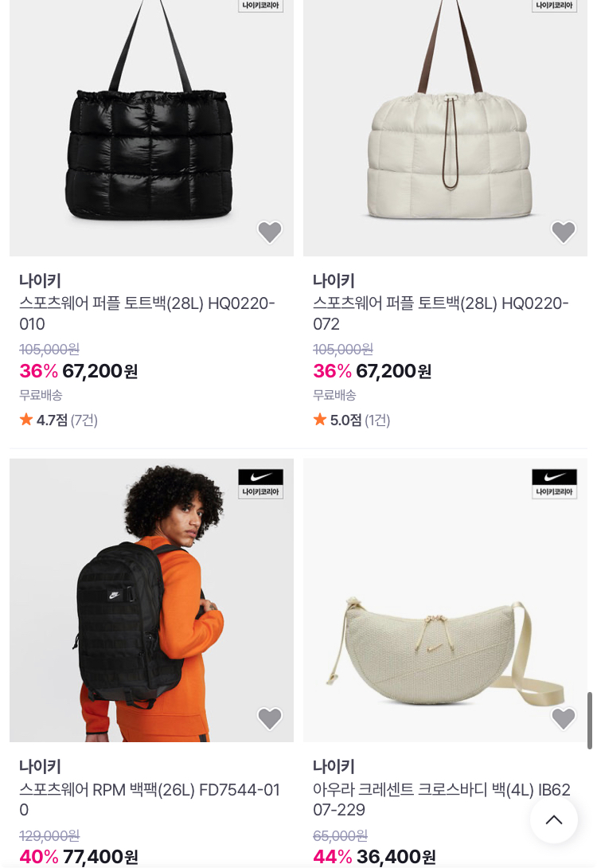Image resolution: width=597 pixels, height=868 pixels.
Task: Click Nike Korea badge on backpack image
Action: tap(260, 484)
